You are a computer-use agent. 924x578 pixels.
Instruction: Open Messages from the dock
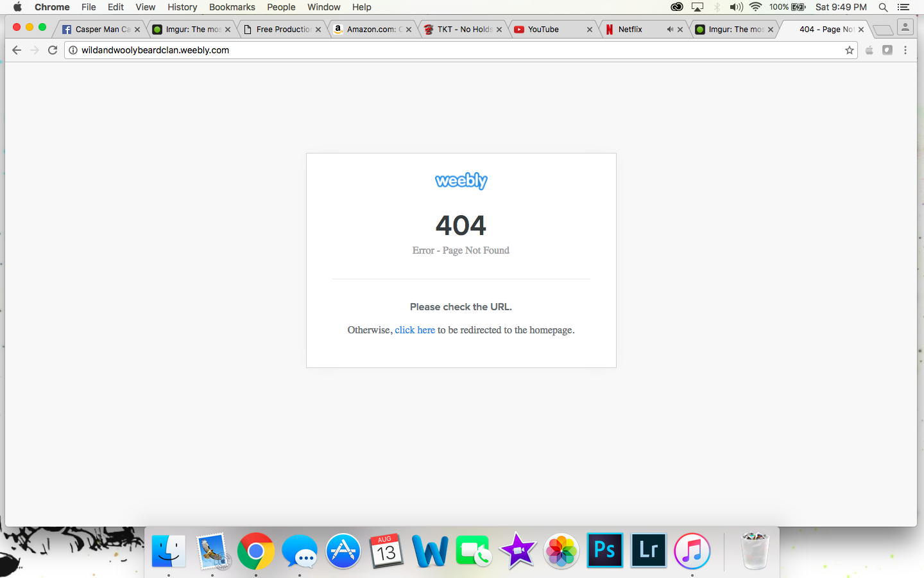[x=300, y=551]
